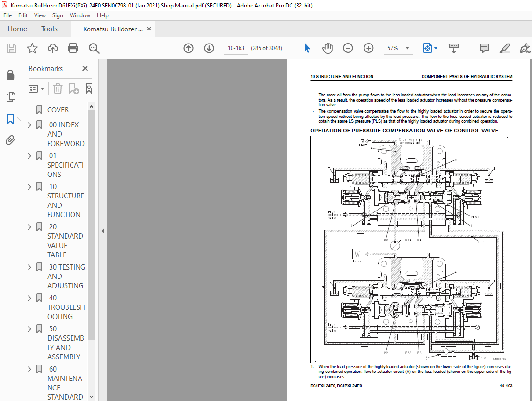
Task: Go to 60 MAINTENANCE STANDARD bookmark
Action: coord(65,383)
